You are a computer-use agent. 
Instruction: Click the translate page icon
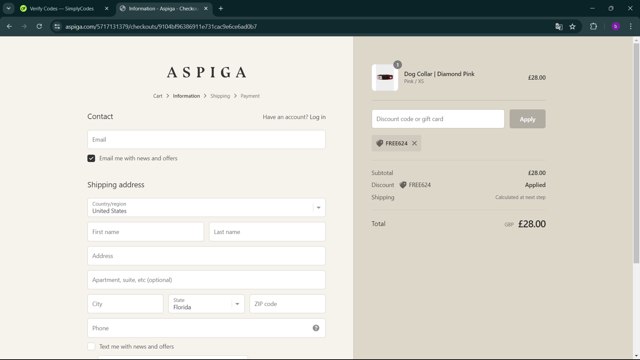[x=559, y=27]
